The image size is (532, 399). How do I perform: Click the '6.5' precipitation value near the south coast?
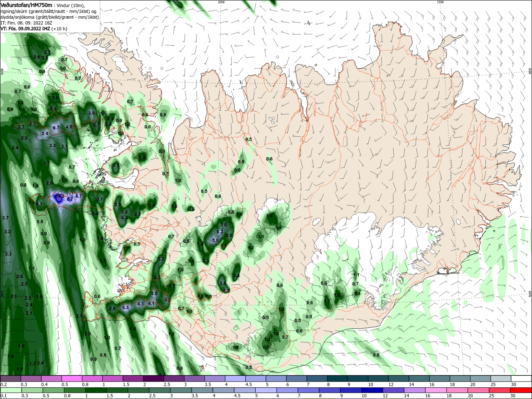pyautogui.click(x=126, y=308)
